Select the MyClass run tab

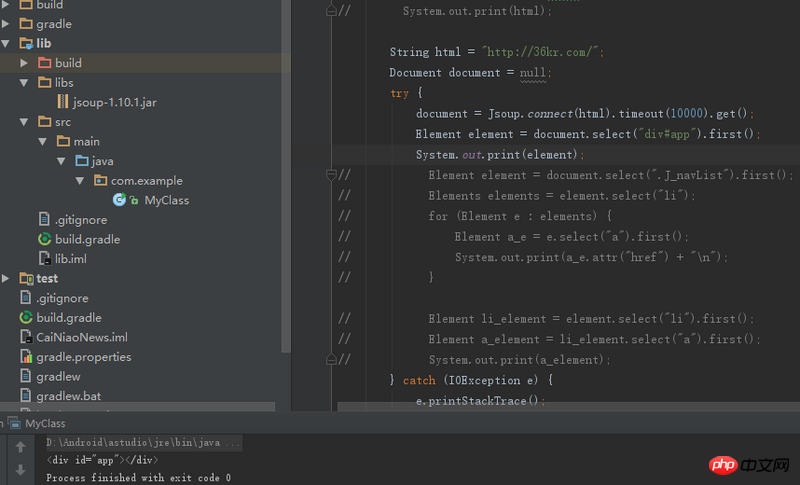(45, 423)
